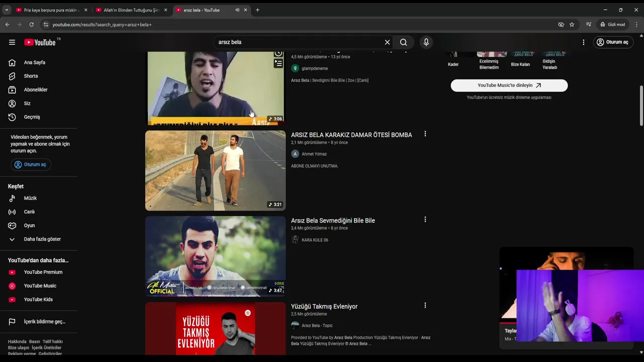Open tab search dropdown arrow
Screen dimensions: 644x362
(x=7, y=10)
